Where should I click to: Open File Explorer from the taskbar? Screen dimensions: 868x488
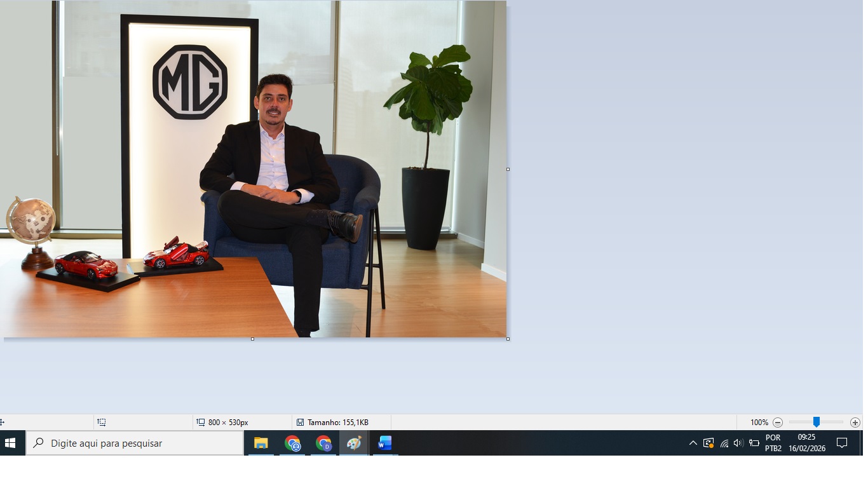pyautogui.click(x=261, y=443)
